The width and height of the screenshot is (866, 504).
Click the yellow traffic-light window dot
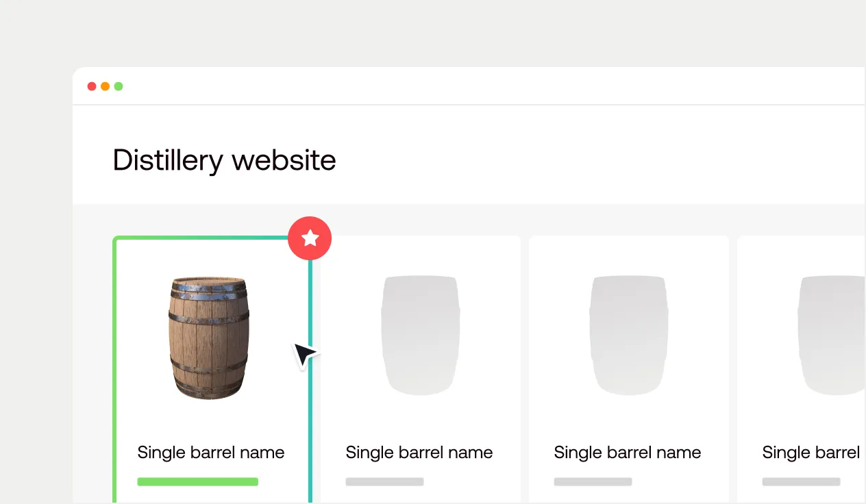(105, 86)
